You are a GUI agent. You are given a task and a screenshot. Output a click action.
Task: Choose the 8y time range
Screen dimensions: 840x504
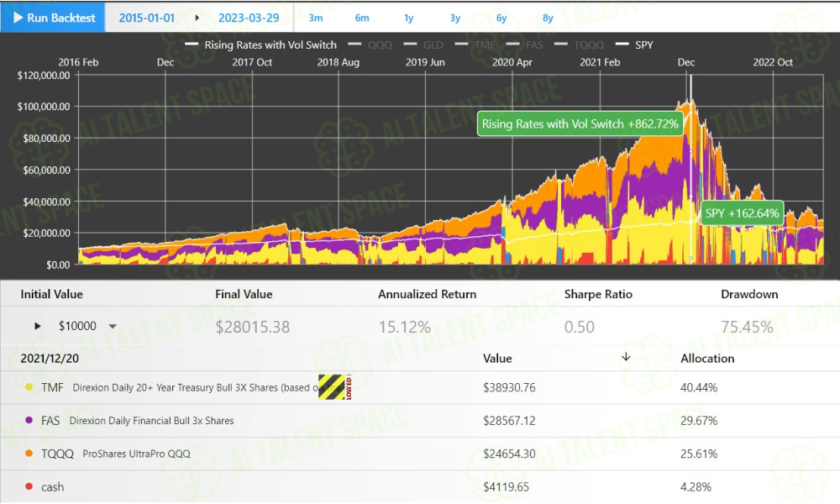[x=548, y=18]
